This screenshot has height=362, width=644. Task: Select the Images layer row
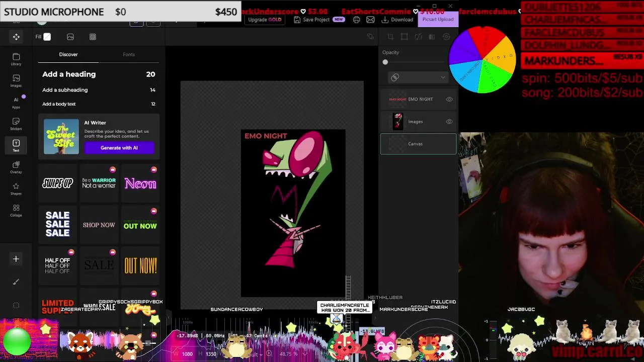coord(418,122)
